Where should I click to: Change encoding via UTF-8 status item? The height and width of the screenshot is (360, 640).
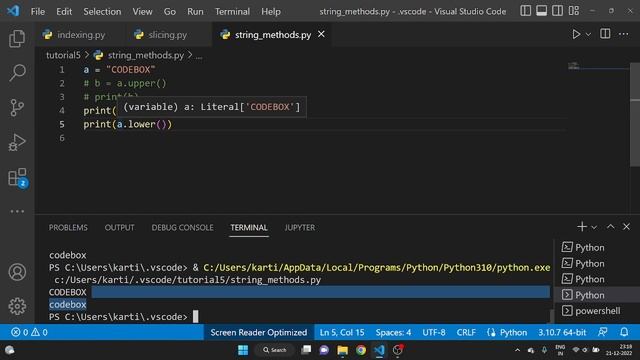point(433,332)
